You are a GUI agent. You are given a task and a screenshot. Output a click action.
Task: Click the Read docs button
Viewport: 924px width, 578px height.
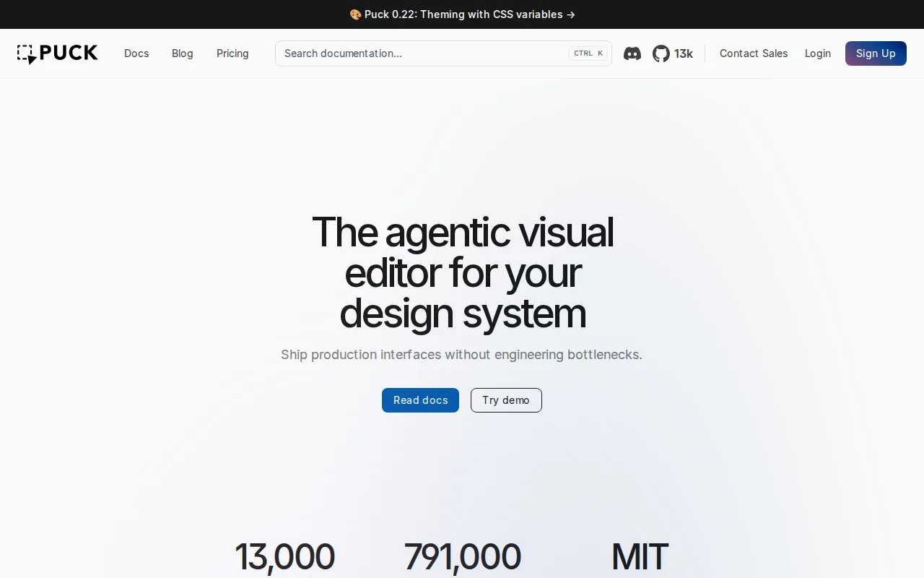[x=420, y=400]
